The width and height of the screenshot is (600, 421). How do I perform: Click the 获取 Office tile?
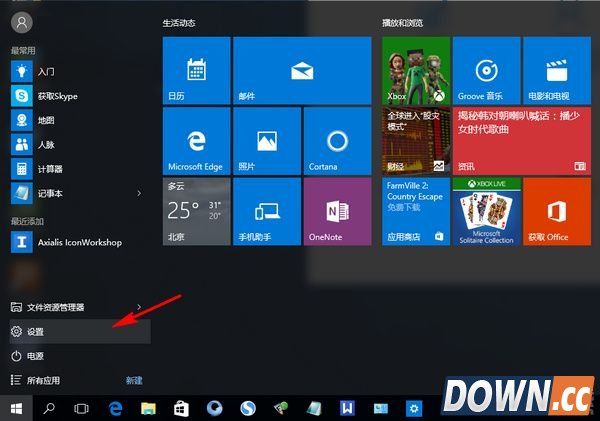pos(556,212)
